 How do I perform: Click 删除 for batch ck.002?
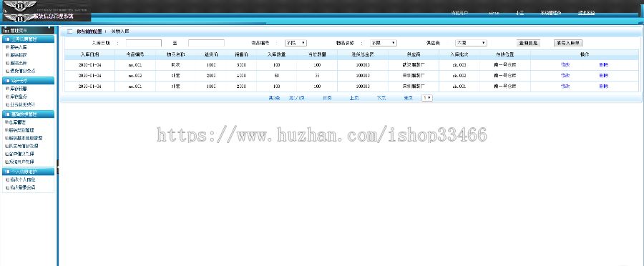[603, 76]
